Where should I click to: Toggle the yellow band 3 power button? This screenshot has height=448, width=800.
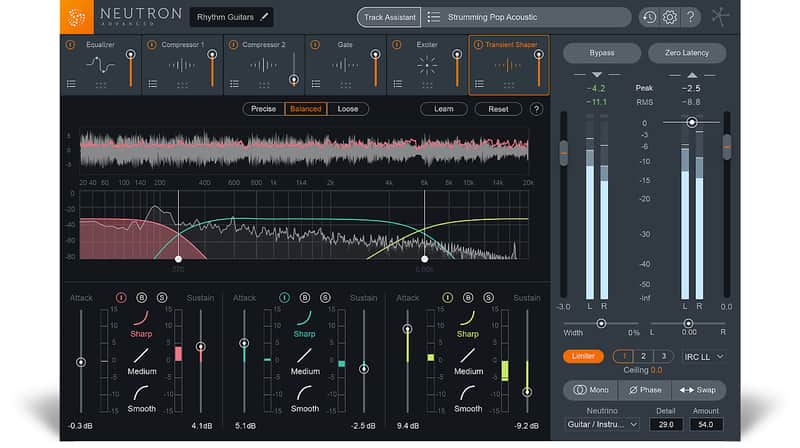[x=447, y=297]
